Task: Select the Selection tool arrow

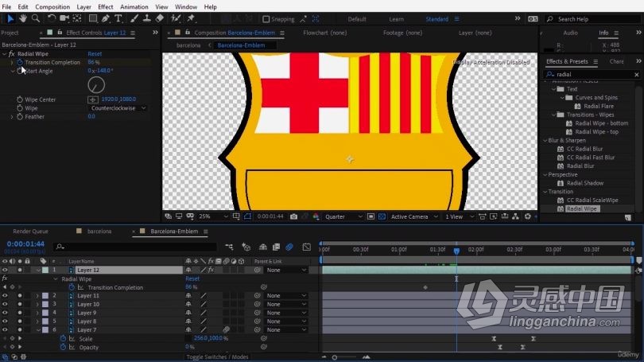Action: (x=10, y=18)
